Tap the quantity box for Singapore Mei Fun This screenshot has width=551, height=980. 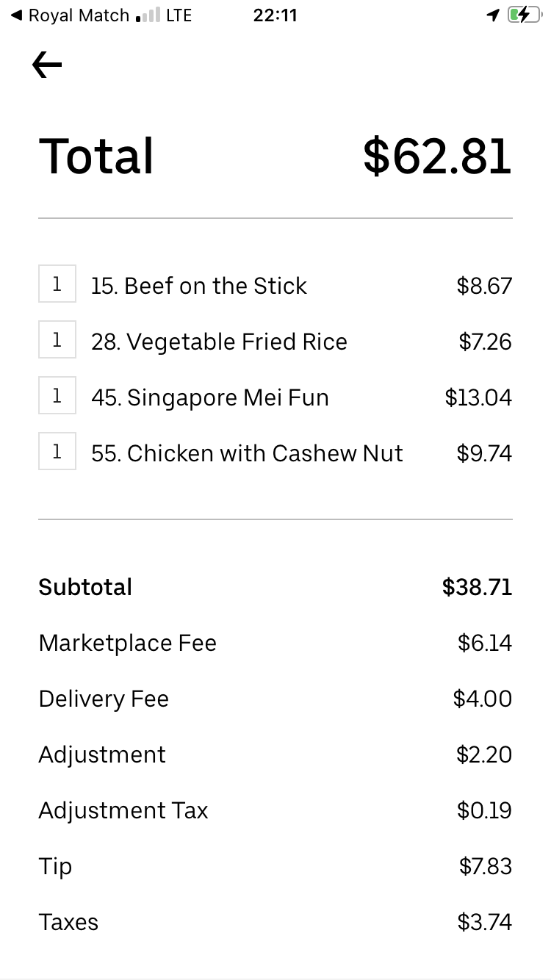tap(57, 396)
